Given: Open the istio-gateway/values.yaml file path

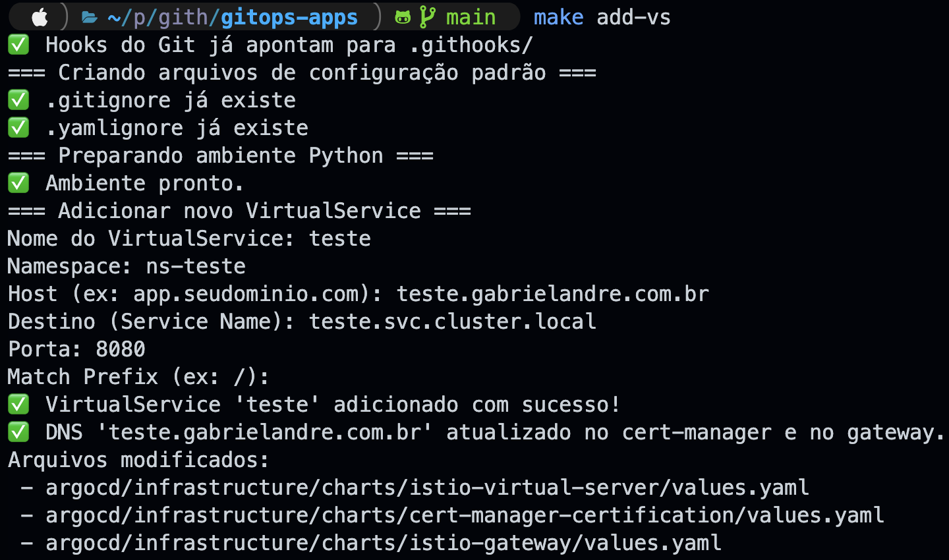Looking at the screenshot, I should point(383,543).
